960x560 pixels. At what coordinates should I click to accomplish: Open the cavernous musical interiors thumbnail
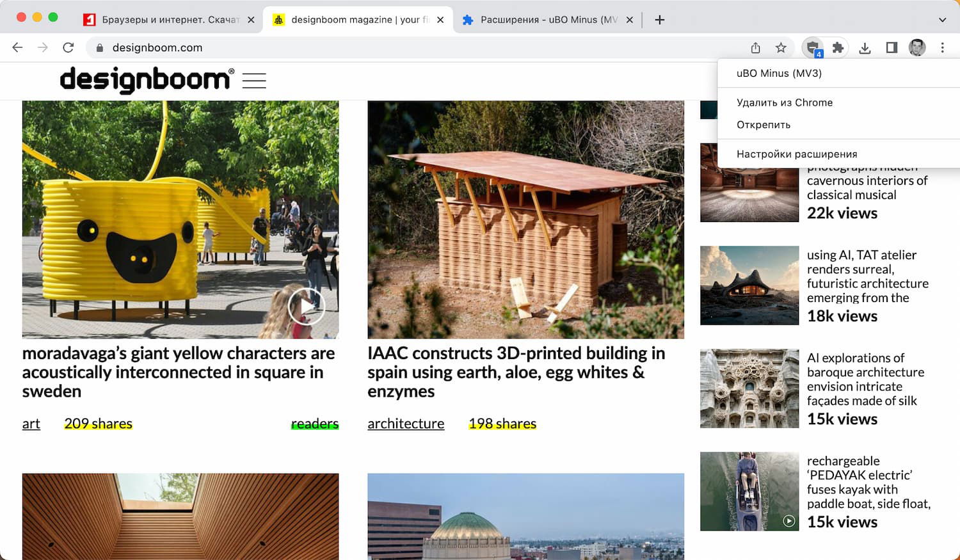pos(749,182)
